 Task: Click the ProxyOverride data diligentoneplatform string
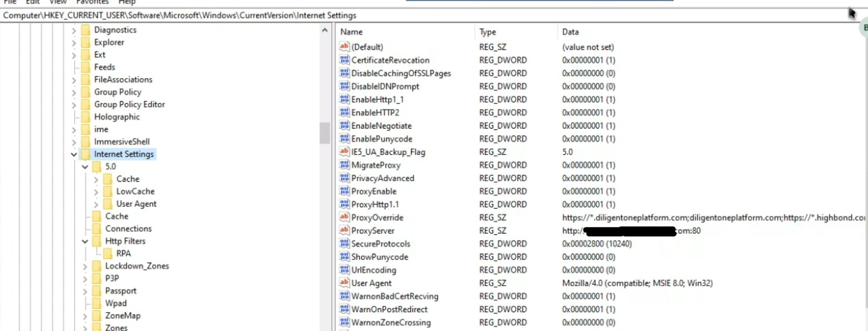click(713, 217)
